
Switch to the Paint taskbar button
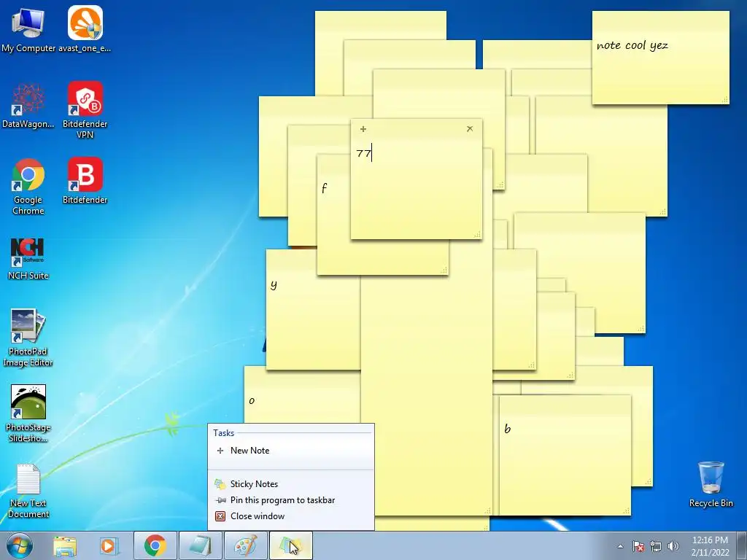pos(245,545)
